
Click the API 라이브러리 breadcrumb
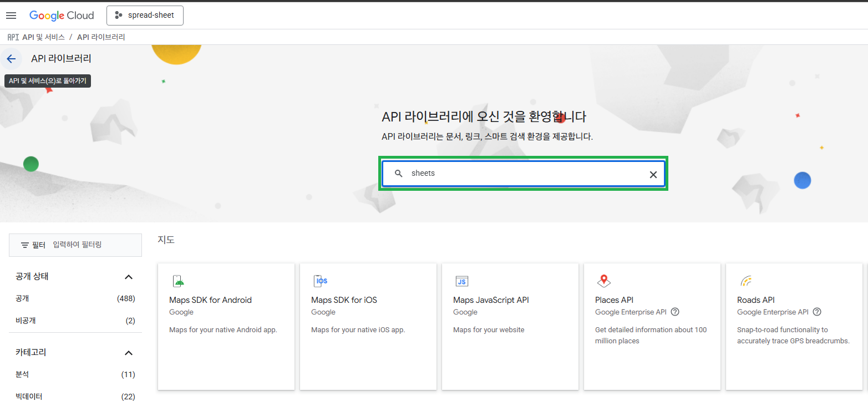tap(101, 37)
